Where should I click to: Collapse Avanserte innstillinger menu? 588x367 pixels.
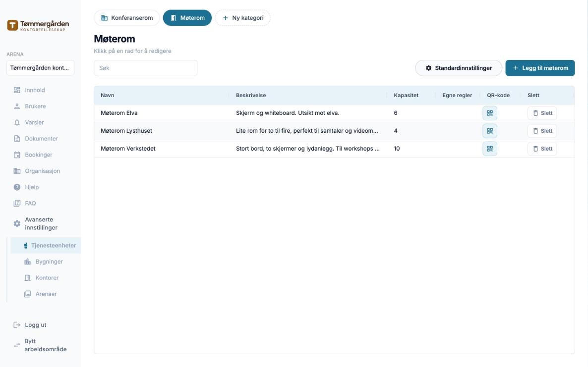[41, 223]
